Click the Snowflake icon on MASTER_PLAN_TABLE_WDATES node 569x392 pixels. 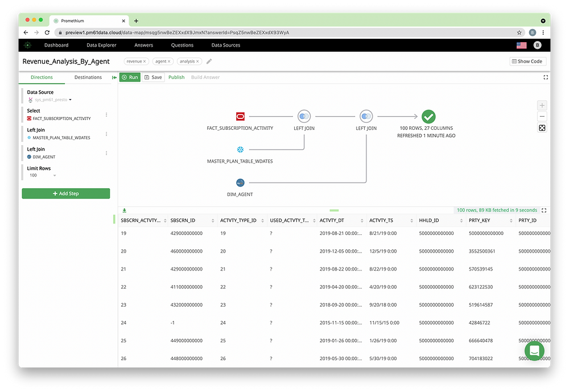[240, 150]
